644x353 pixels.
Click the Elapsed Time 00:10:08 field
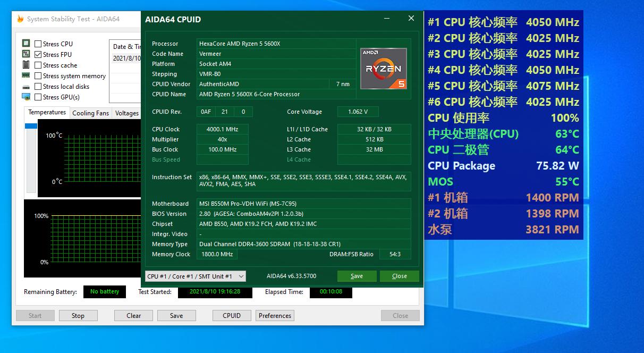pos(331,291)
